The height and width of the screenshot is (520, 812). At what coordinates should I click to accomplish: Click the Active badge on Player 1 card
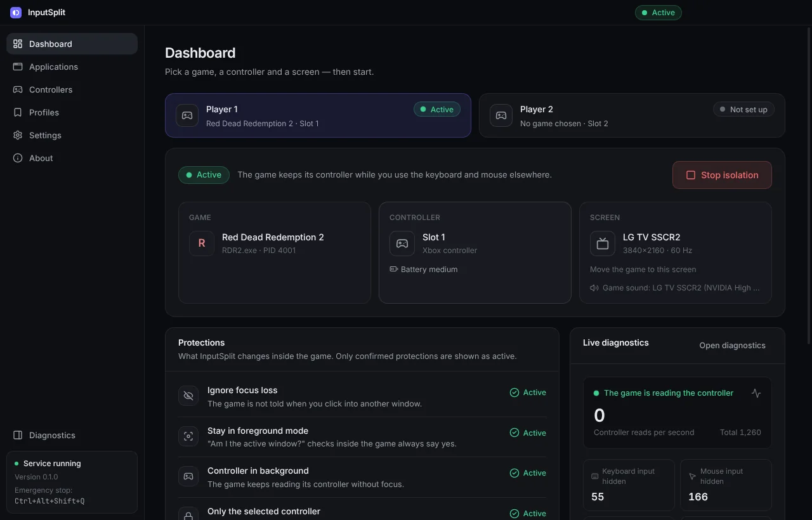[437, 110]
